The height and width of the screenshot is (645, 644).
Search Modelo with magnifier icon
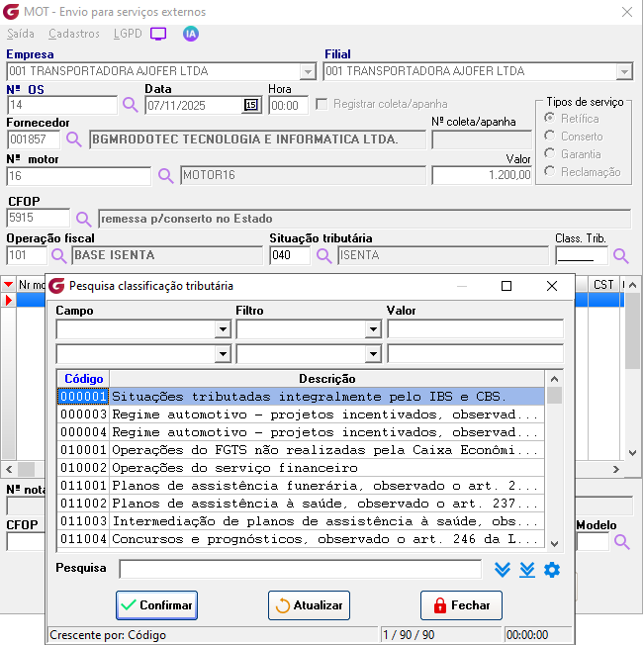pos(621,542)
